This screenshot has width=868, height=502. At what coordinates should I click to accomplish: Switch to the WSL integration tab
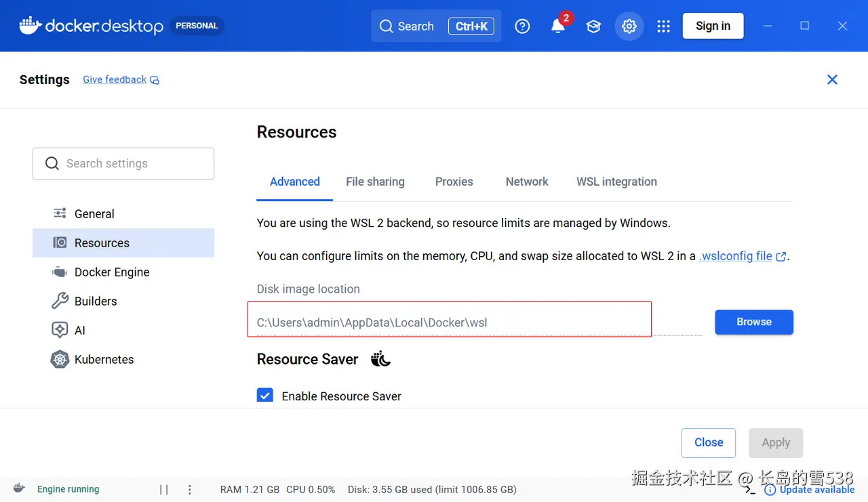[x=616, y=182]
